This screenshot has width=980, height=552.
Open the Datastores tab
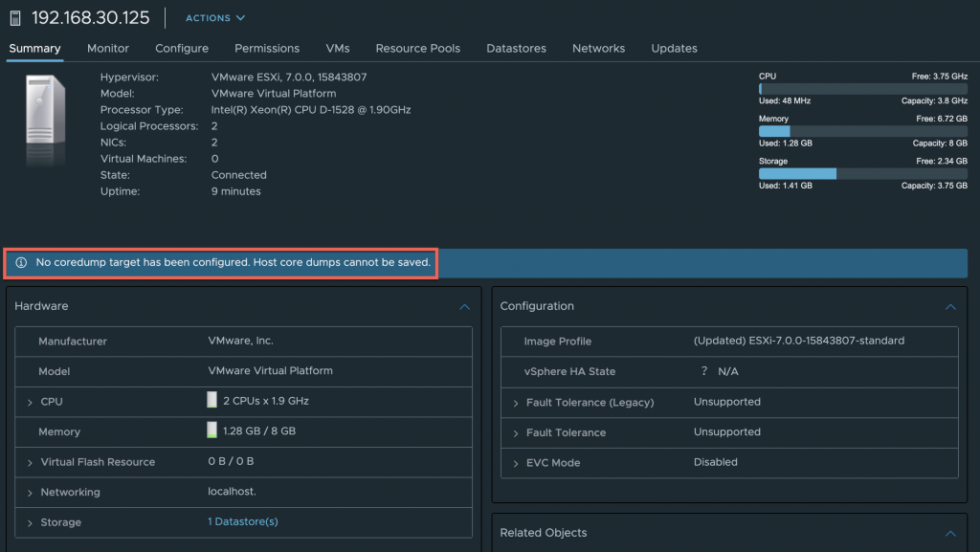pos(516,48)
